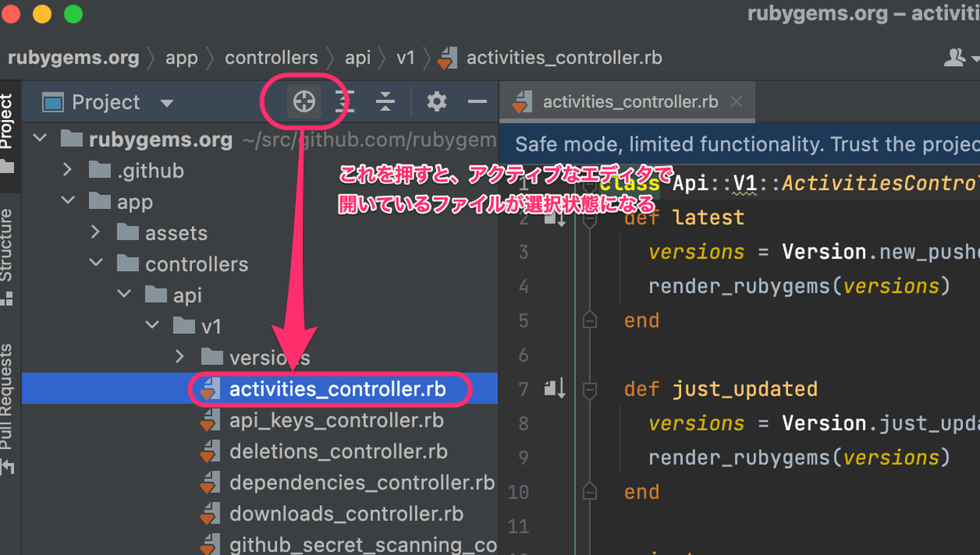This screenshot has width=980, height=555.
Task: Collapse the controllers folder chevron
Action: (96, 264)
